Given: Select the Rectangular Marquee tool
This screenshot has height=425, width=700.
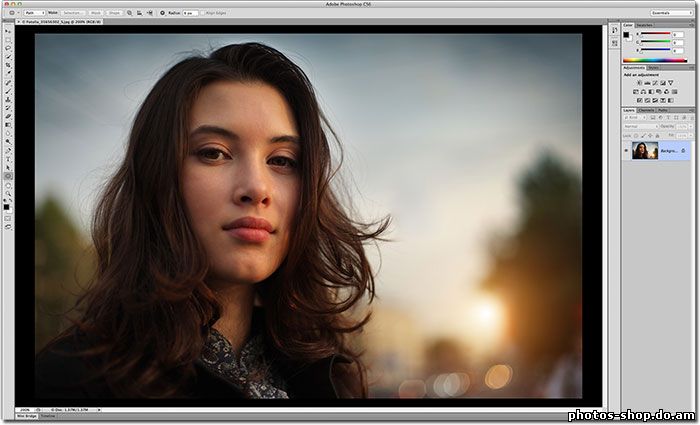Looking at the screenshot, I should 8,38.
